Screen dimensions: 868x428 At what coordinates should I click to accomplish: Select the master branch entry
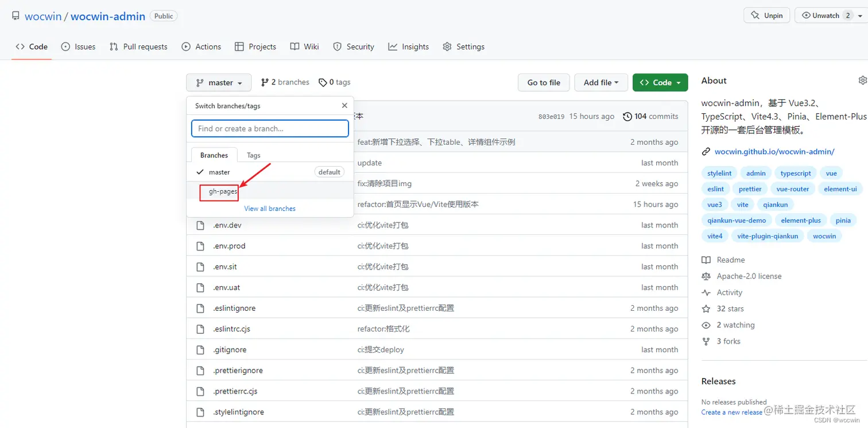[270, 172]
